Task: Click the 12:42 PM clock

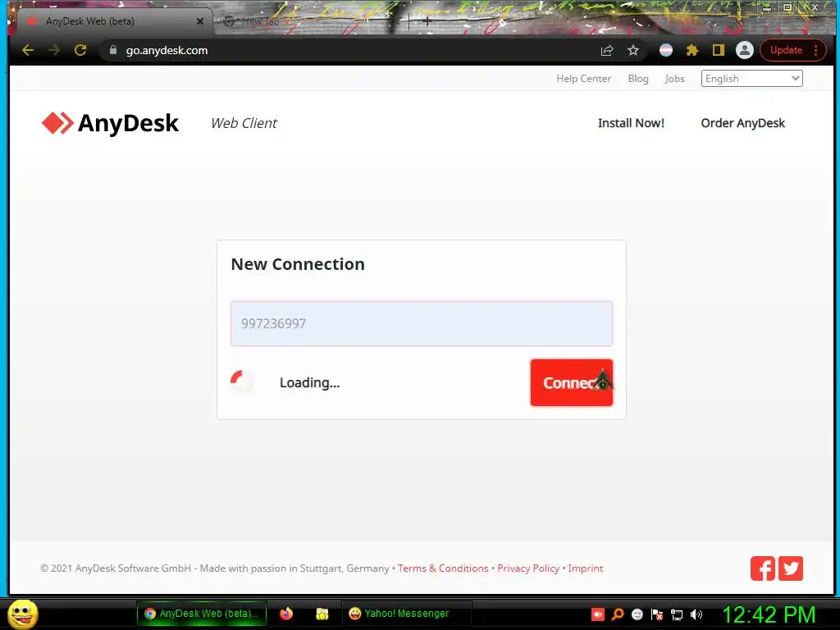Action: click(769, 614)
